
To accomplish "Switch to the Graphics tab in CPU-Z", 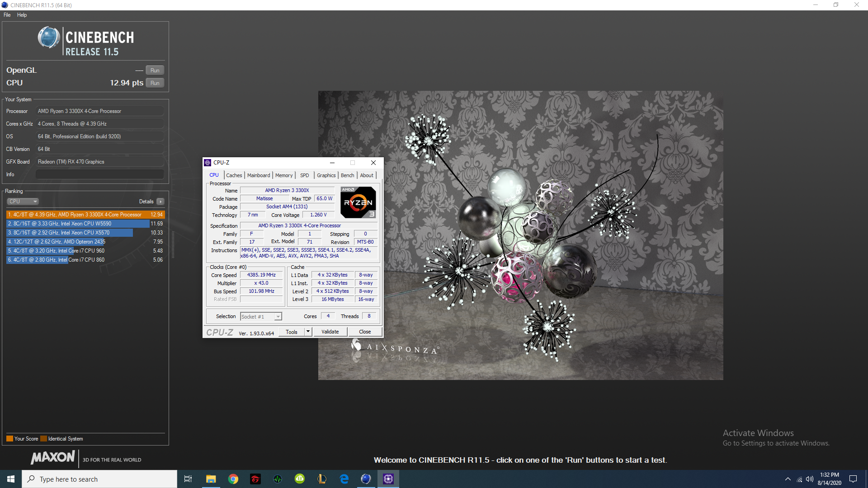I will click(326, 175).
